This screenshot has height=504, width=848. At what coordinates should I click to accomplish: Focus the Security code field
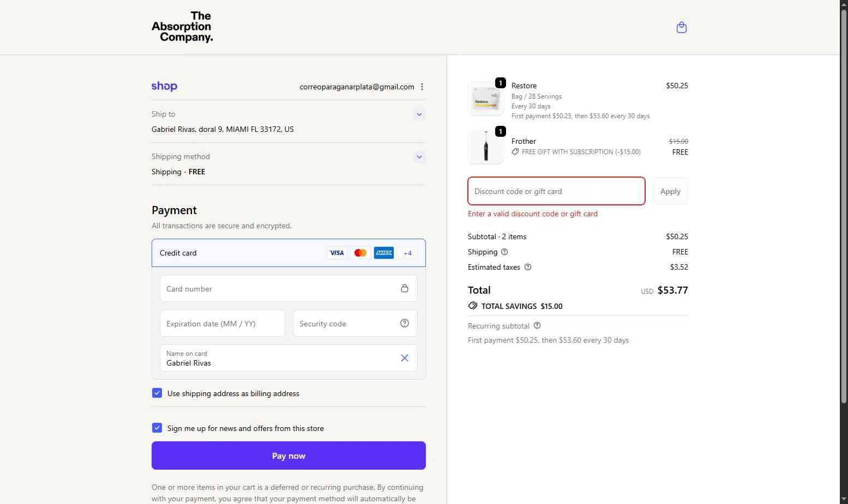pos(355,323)
